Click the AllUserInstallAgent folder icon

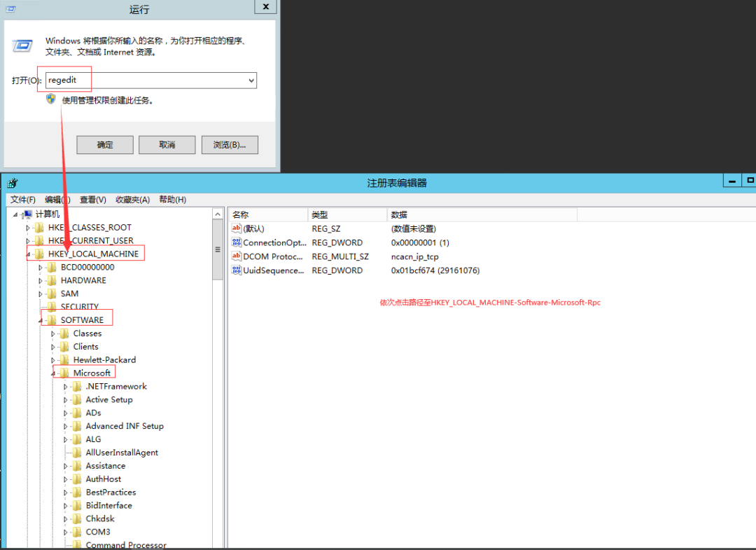tap(77, 453)
